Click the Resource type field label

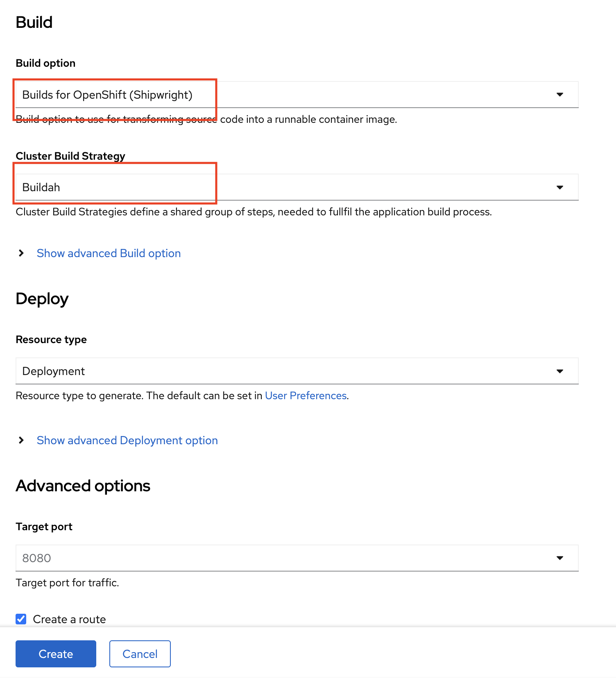point(51,339)
